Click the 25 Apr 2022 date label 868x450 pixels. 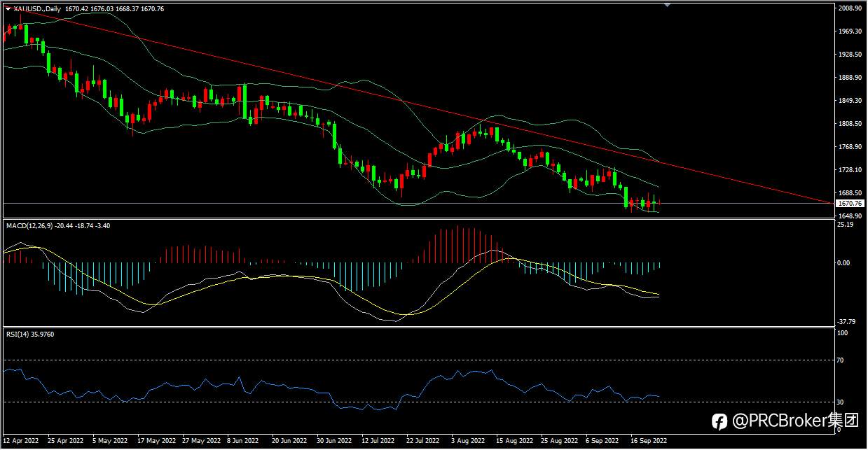coord(65,442)
